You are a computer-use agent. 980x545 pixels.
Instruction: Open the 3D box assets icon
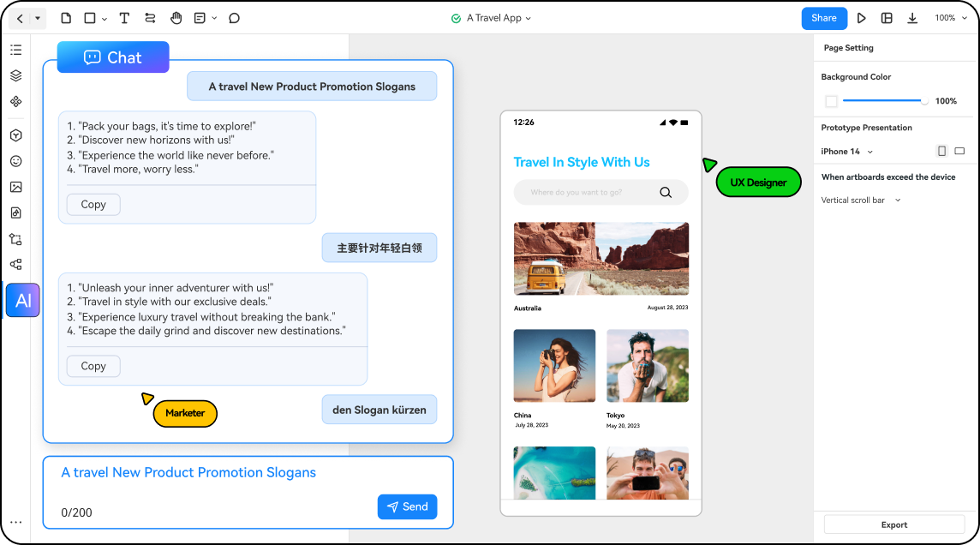[16, 135]
